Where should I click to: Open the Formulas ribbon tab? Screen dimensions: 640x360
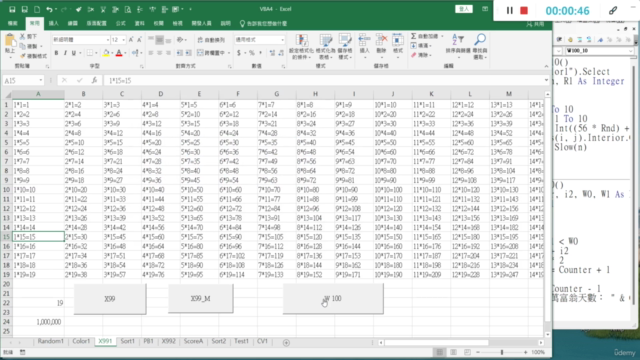(x=121, y=24)
